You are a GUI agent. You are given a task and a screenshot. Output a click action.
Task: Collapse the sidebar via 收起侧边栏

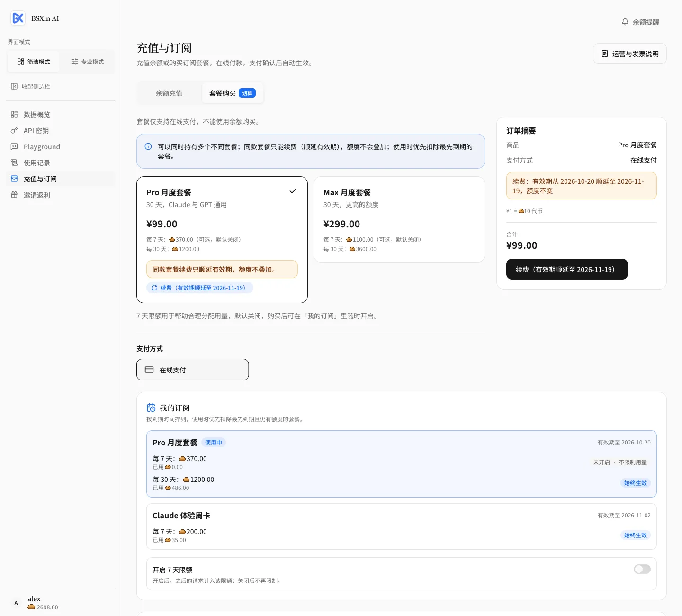pos(31,86)
